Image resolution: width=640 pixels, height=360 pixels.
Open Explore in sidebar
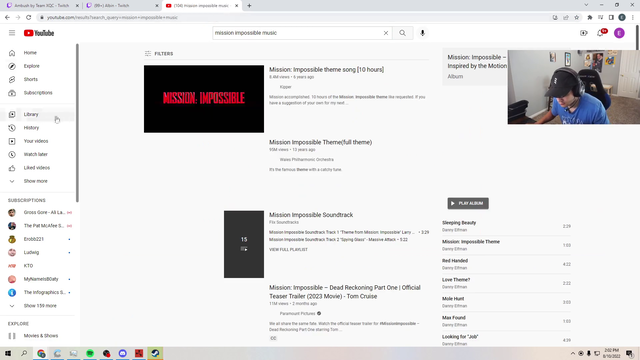38,66
